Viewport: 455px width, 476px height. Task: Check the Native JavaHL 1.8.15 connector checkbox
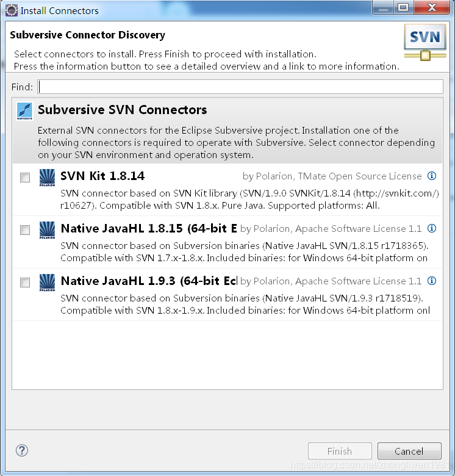tap(25, 230)
